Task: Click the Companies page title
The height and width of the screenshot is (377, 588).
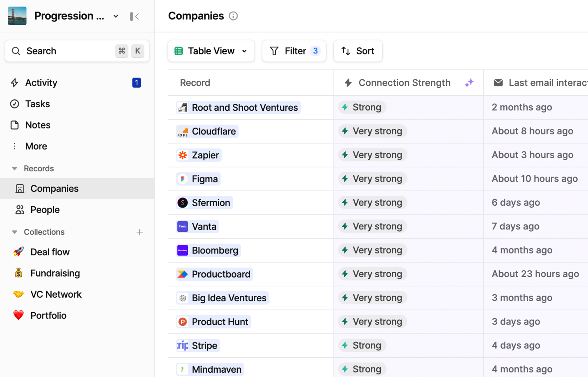Action: coord(196,16)
